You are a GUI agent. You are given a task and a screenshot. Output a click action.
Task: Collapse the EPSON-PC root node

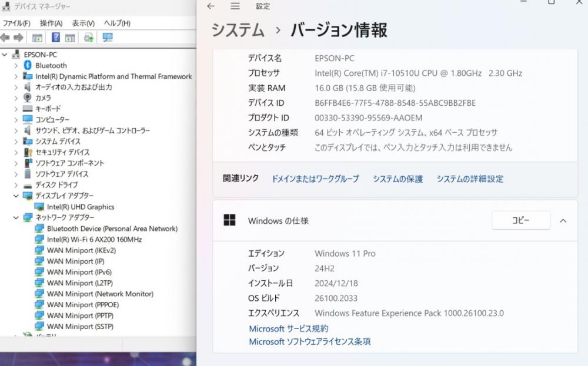pyautogui.click(x=5, y=55)
